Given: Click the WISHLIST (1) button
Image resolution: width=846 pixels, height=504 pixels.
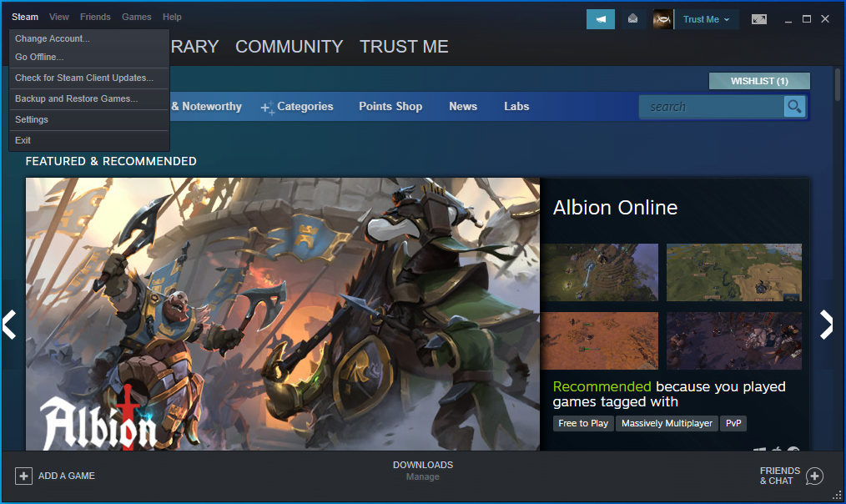Looking at the screenshot, I should pos(759,81).
